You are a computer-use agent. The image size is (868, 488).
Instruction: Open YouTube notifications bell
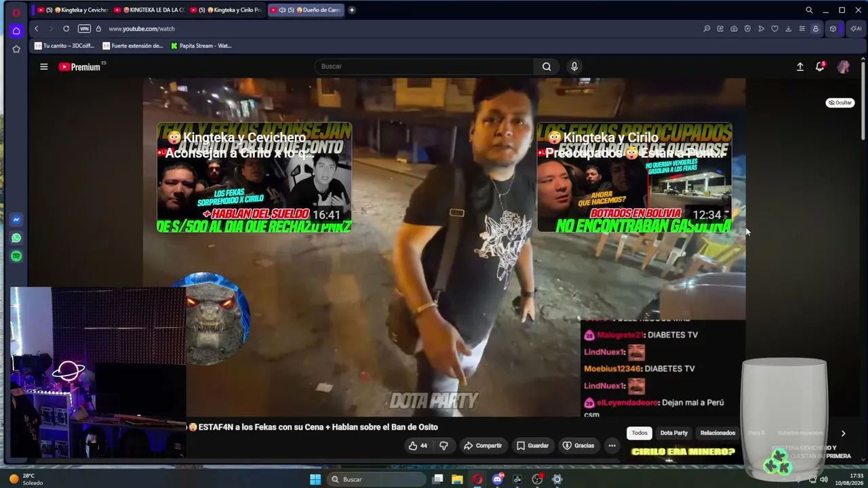coord(820,66)
